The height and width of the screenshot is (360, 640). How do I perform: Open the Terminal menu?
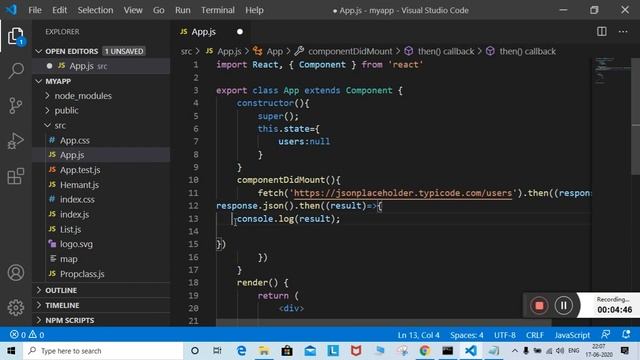point(218,10)
